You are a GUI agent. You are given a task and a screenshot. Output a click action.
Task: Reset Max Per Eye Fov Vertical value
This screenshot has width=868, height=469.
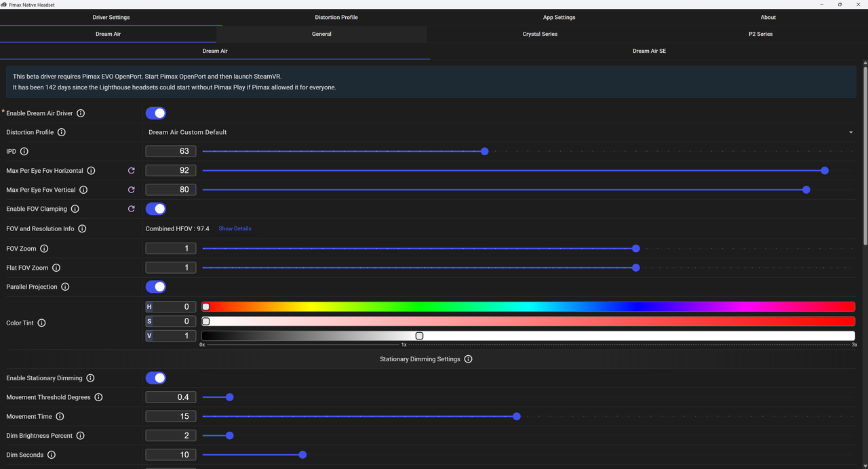pos(132,190)
